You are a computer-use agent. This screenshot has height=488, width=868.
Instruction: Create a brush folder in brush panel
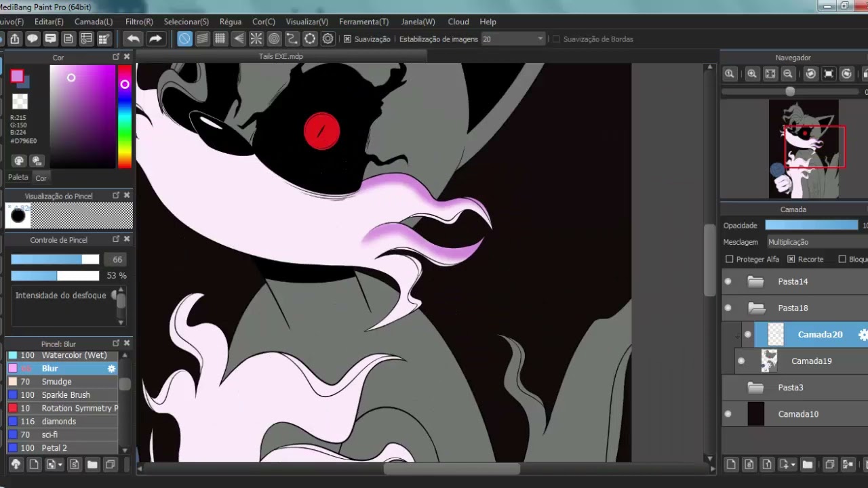point(92,464)
